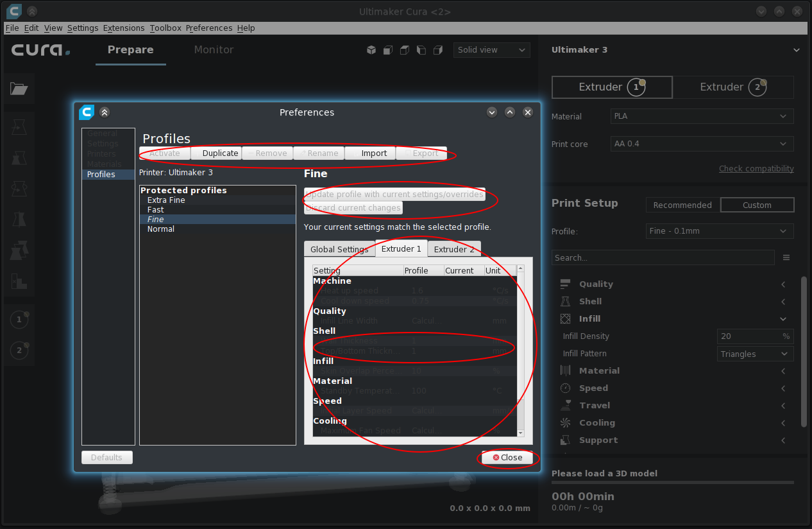Click the Cura logo in Preferences title bar
Screen dimensions: 812x529
tap(87, 112)
